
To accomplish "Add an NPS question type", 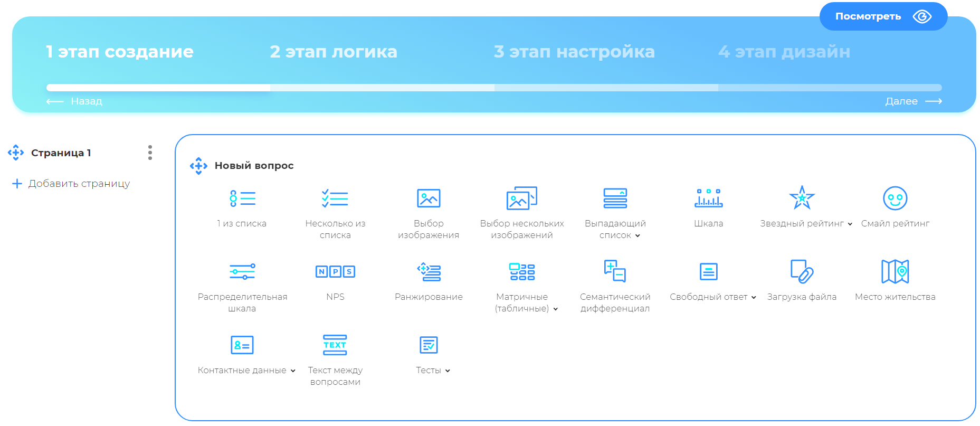I will [x=335, y=272].
